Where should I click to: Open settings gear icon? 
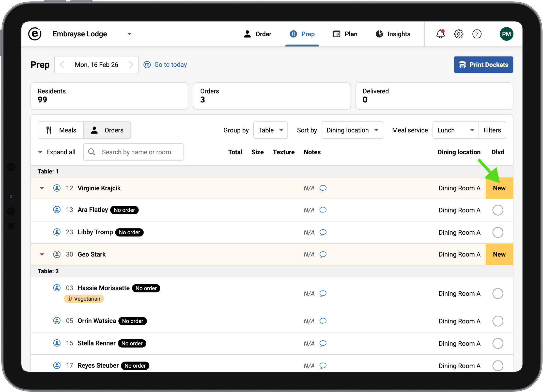point(459,34)
